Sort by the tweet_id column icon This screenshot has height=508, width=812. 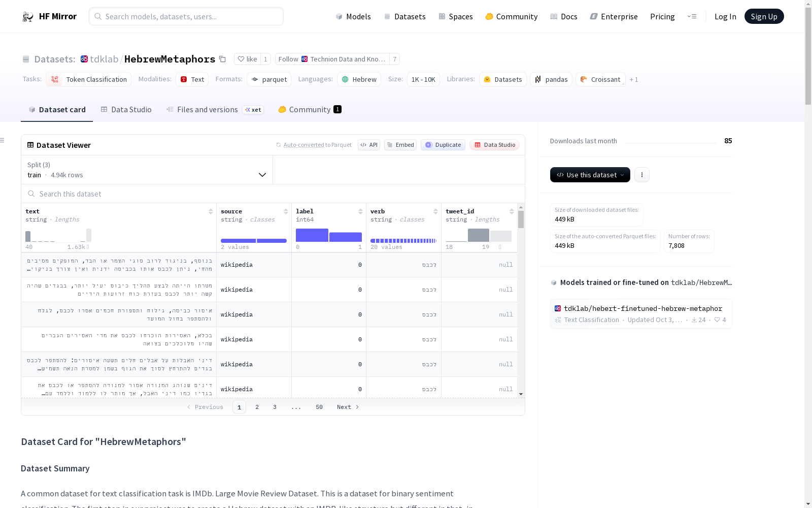pyautogui.click(x=512, y=211)
